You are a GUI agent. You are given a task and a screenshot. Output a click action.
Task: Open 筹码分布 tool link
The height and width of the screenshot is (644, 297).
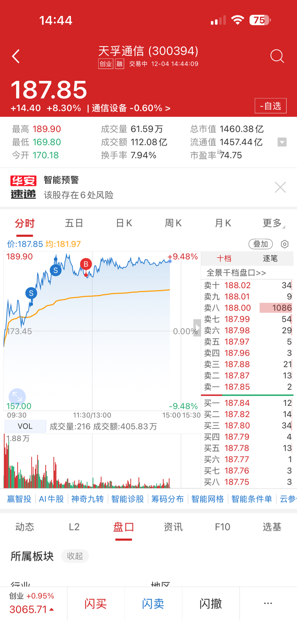tap(167, 499)
